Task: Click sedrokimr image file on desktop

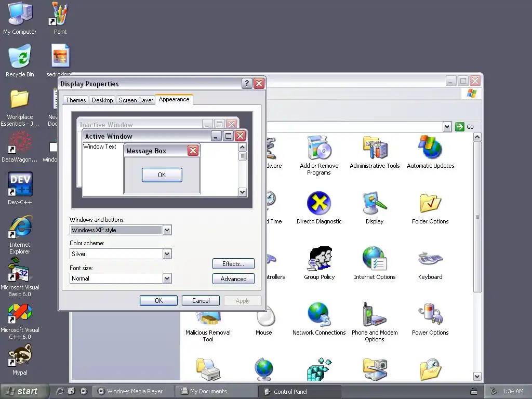Action: pos(60,61)
